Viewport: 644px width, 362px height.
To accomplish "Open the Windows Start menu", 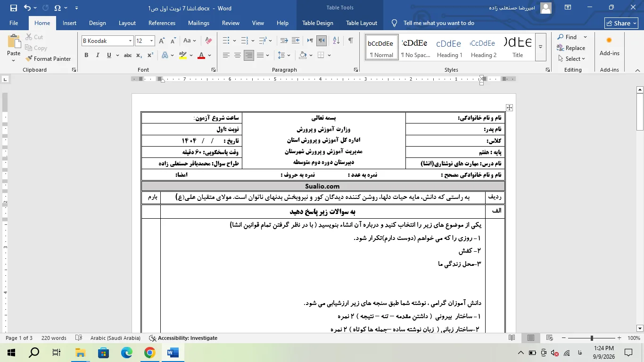I will (11, 352).
